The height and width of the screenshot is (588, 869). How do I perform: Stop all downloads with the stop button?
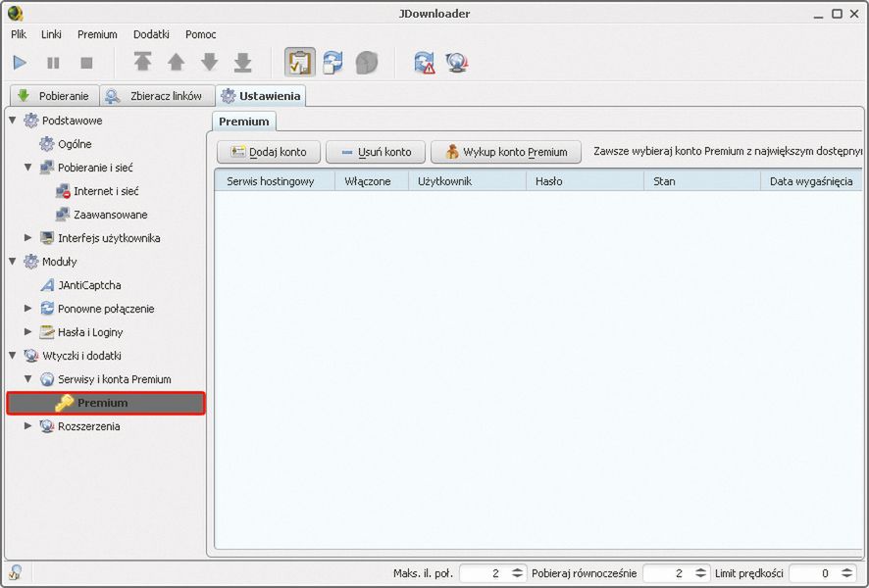click(x=86, y=63)
